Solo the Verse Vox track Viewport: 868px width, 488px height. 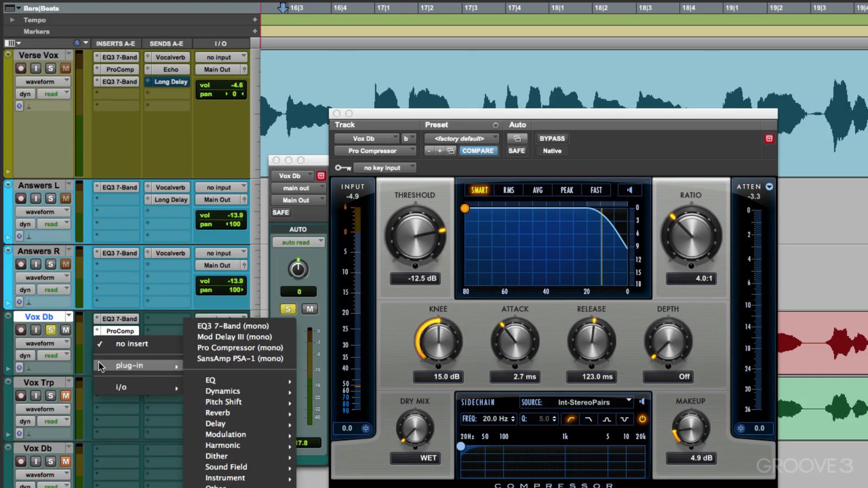[x=50, y=68]
